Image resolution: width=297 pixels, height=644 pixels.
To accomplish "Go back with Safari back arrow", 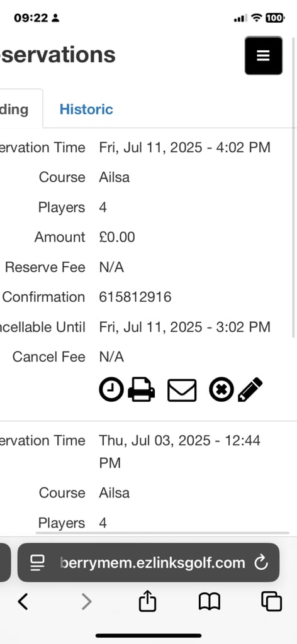I will (x=23, y=602).
